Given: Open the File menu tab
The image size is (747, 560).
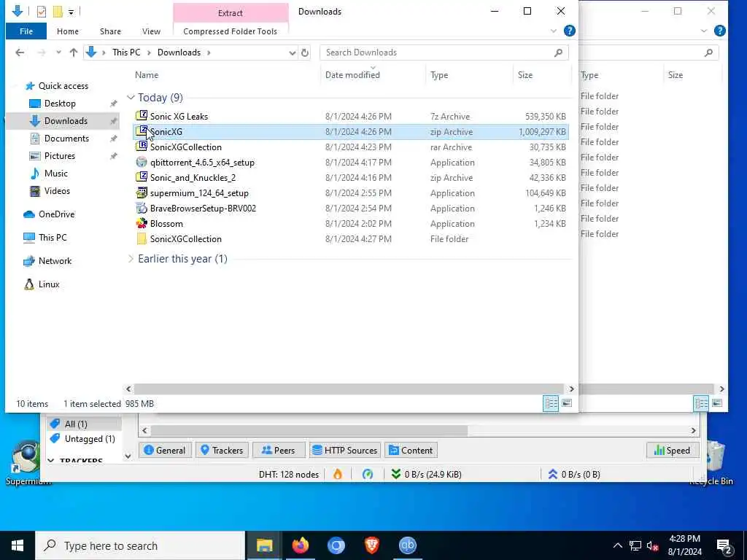Looking at the screenshot, I should coord(26,31).
